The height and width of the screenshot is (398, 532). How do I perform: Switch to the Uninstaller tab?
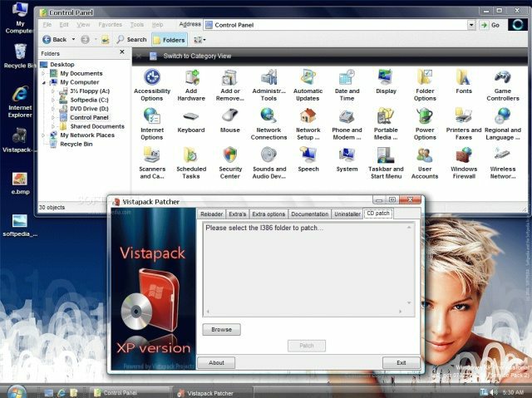click(347, 214)
